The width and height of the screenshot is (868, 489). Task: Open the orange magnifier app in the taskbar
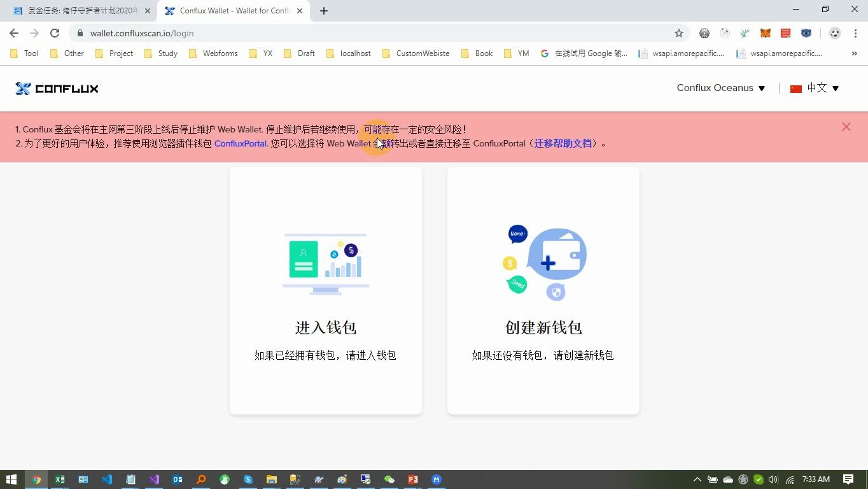coord(201,479)
